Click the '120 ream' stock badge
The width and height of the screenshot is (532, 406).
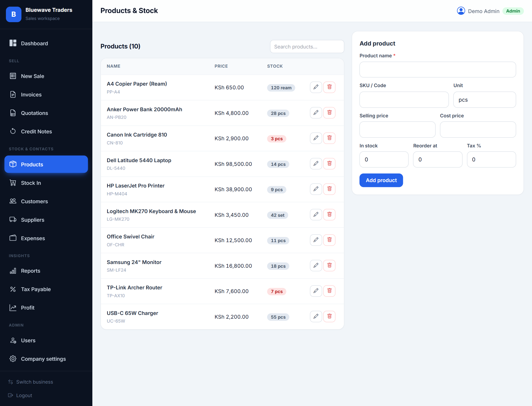281,88
